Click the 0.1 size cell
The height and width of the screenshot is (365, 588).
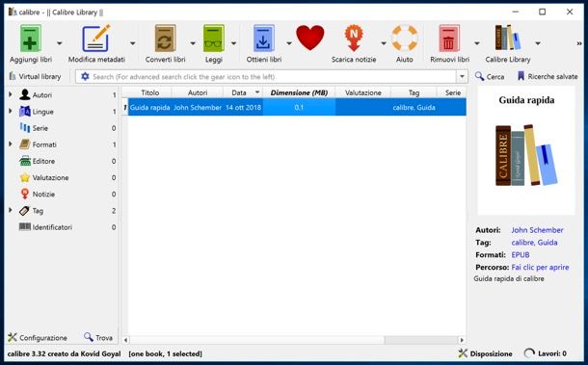299,107
